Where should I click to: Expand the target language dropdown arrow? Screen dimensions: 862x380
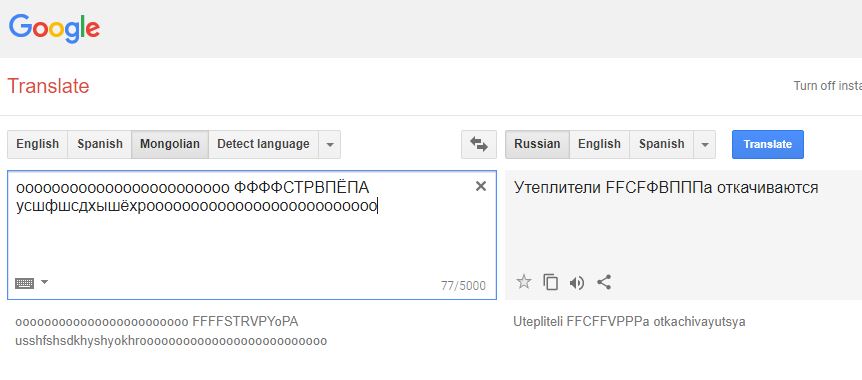pos(705,145)
